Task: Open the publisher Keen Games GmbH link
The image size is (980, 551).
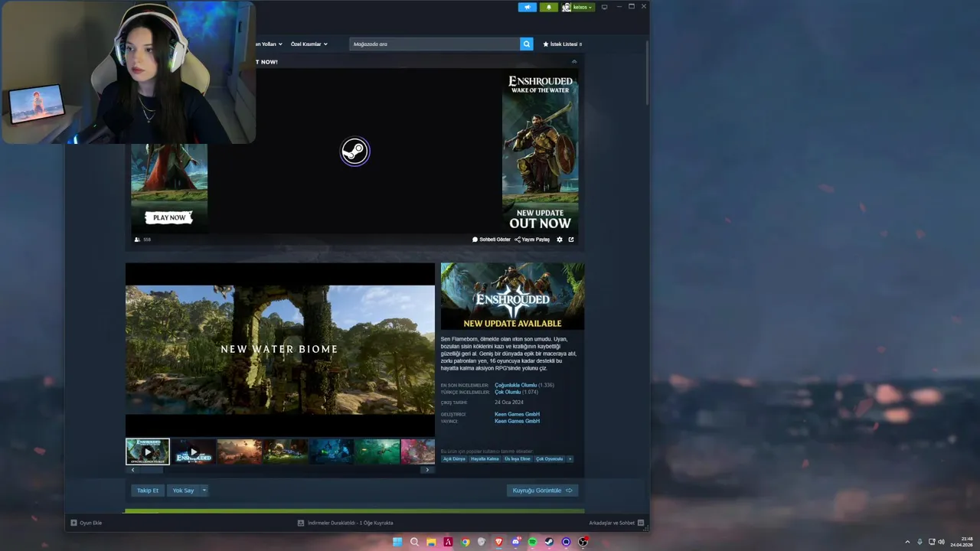Action: click(517, 421)
